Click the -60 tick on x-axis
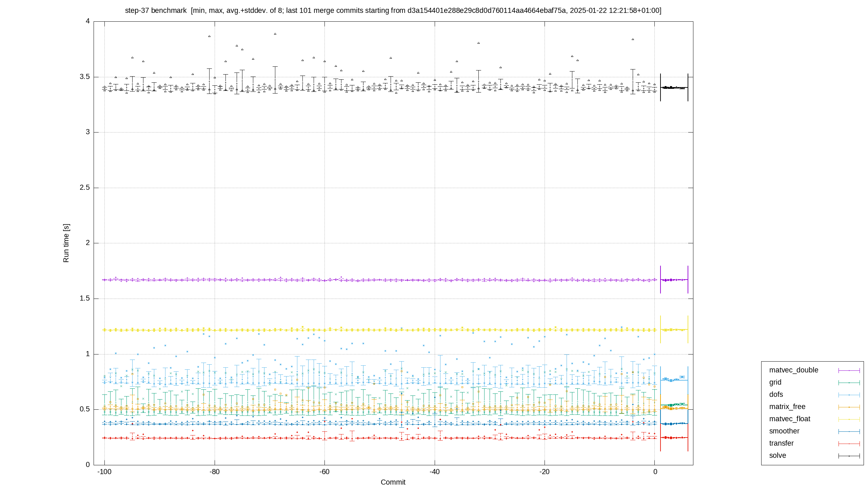Image resolution: width=868 pixels, height=488 pixels. coord(324,472)
